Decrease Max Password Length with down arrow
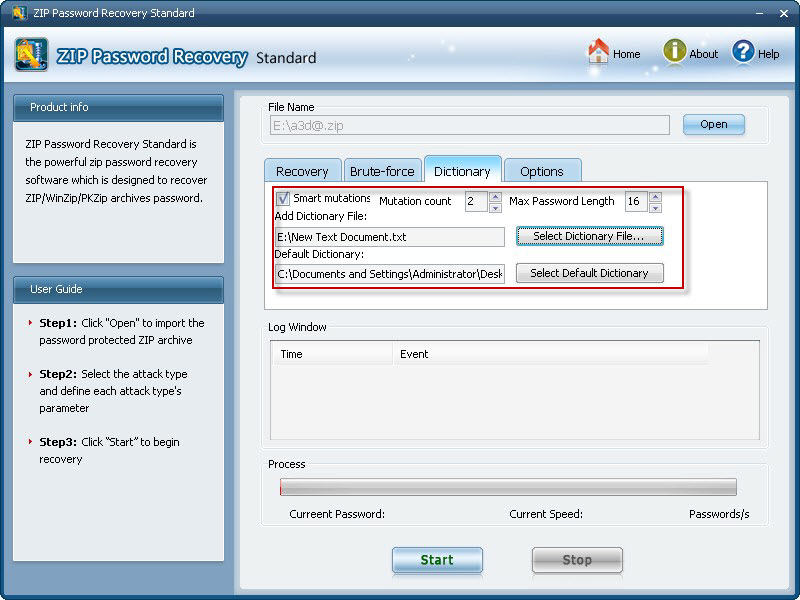The height and width of the screenshot is (600, 800). pyautogui.click(x=656, y=208)
